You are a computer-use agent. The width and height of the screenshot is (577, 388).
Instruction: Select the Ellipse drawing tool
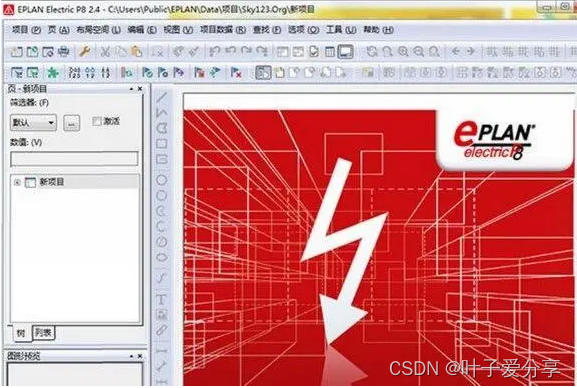tap(162, 257)
